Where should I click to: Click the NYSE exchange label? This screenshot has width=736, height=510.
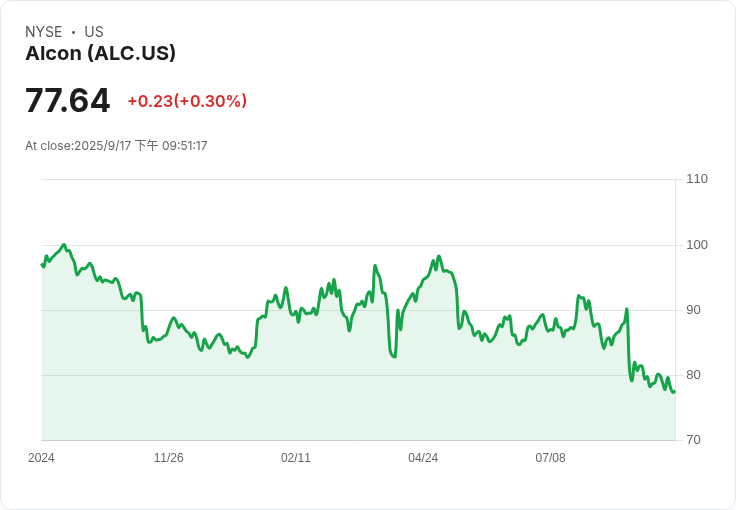(43, 32)
